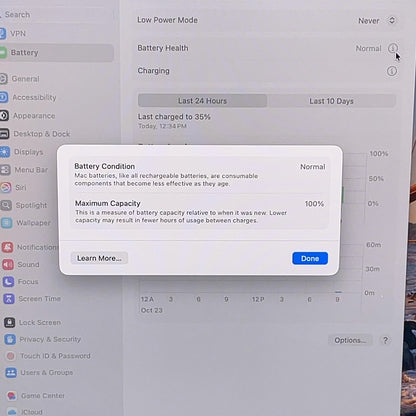Viewport: 416px width, 416px height.
Task: Click the Wallpaper sidebar icon
Action: [x=7, y=223]
